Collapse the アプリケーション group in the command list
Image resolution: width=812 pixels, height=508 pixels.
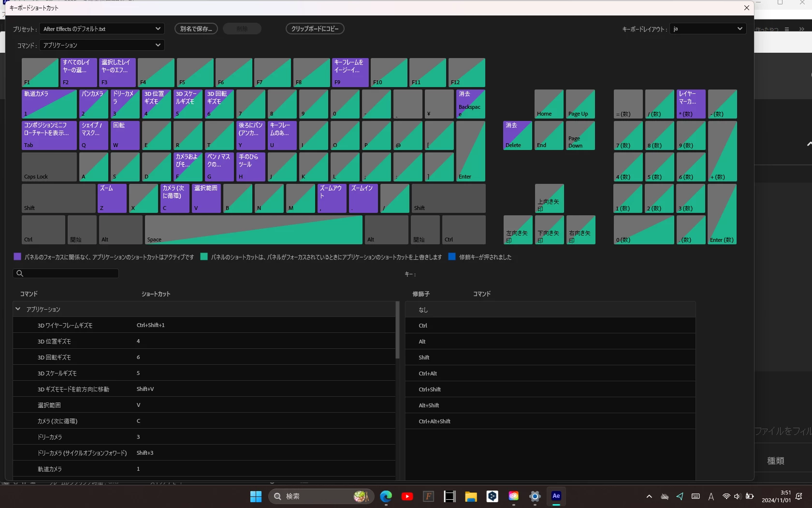[x=18, y=309]
